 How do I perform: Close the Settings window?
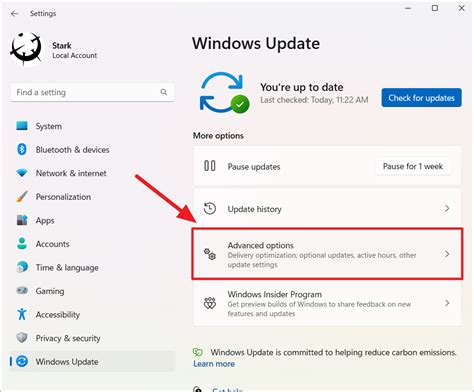coord(462,8)
